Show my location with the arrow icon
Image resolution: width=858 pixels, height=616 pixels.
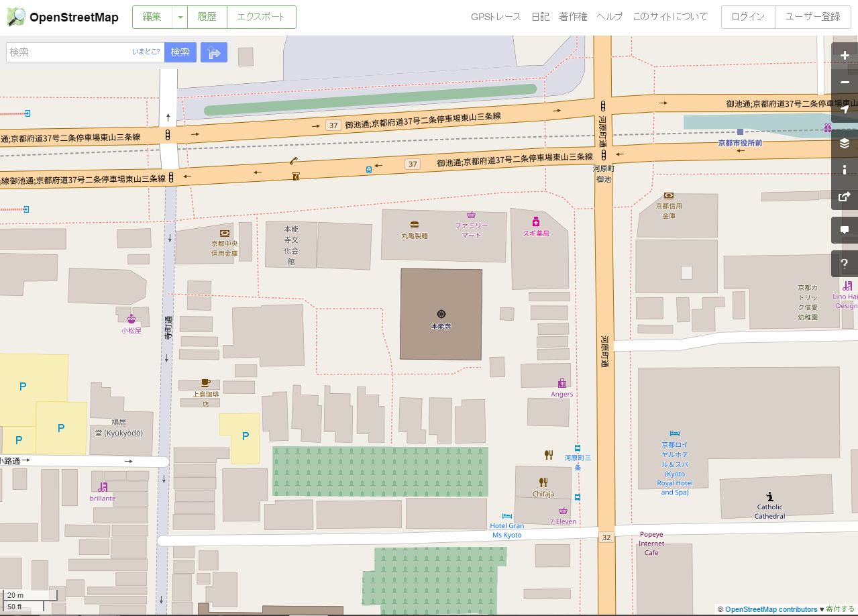coord(845,109)
